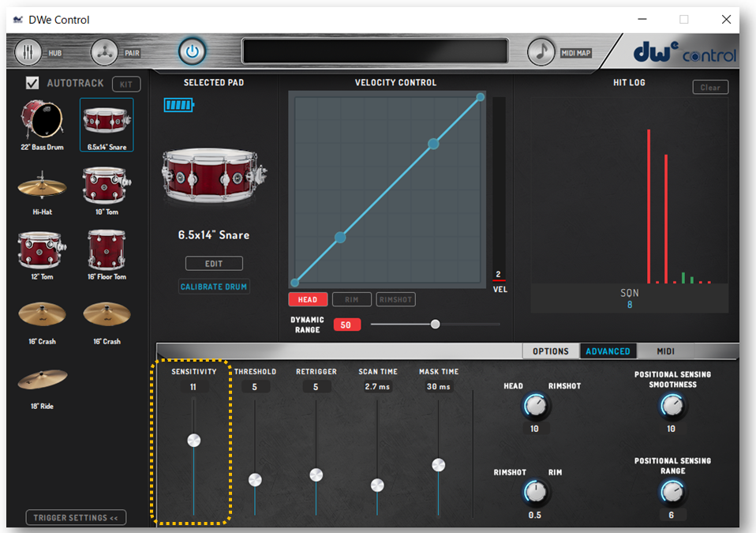756x533 pixels.
Task: Switch to the MIDI tab
Action: pos(665,351)
